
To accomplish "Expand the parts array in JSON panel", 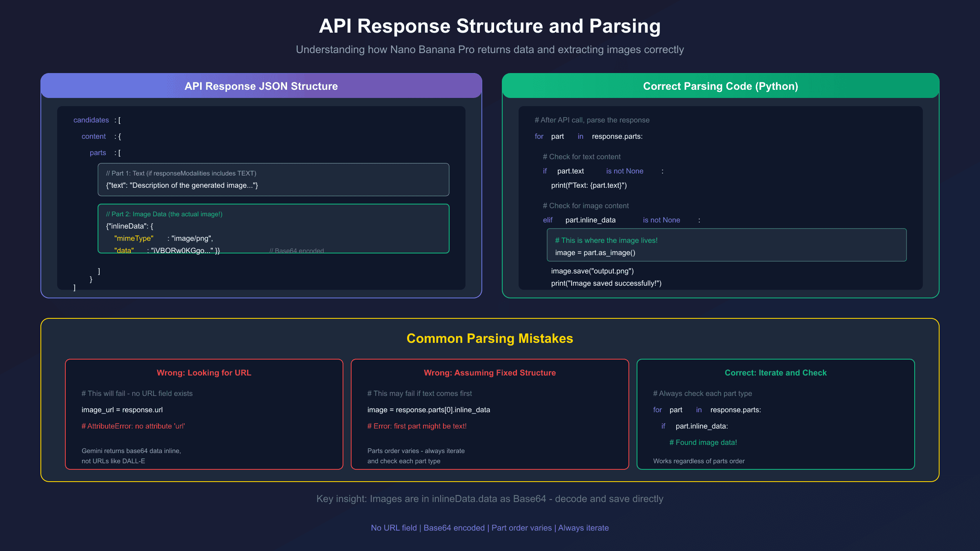I will (x=98, y=153).
